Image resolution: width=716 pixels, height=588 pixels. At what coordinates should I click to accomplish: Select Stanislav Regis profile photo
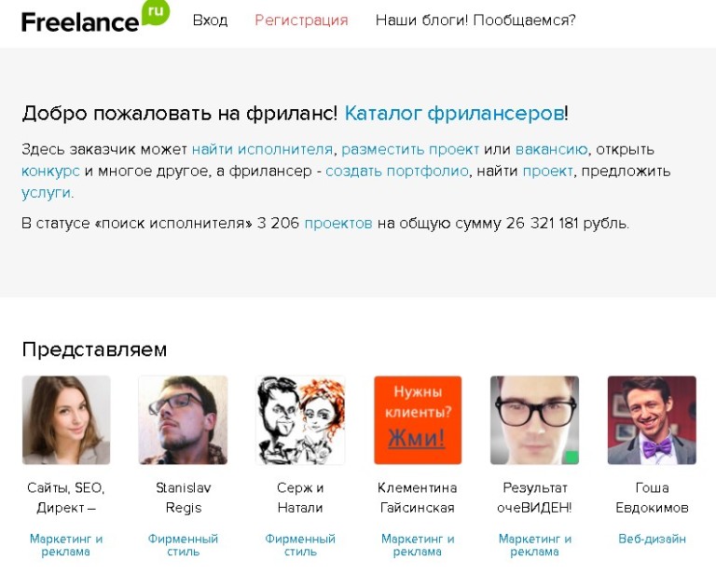coord(183,420)
